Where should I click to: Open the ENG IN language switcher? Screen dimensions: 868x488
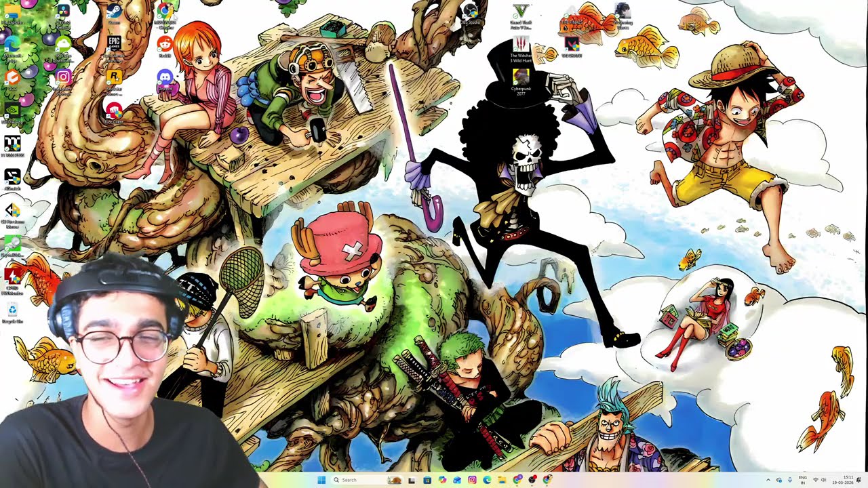click(803, 480)
